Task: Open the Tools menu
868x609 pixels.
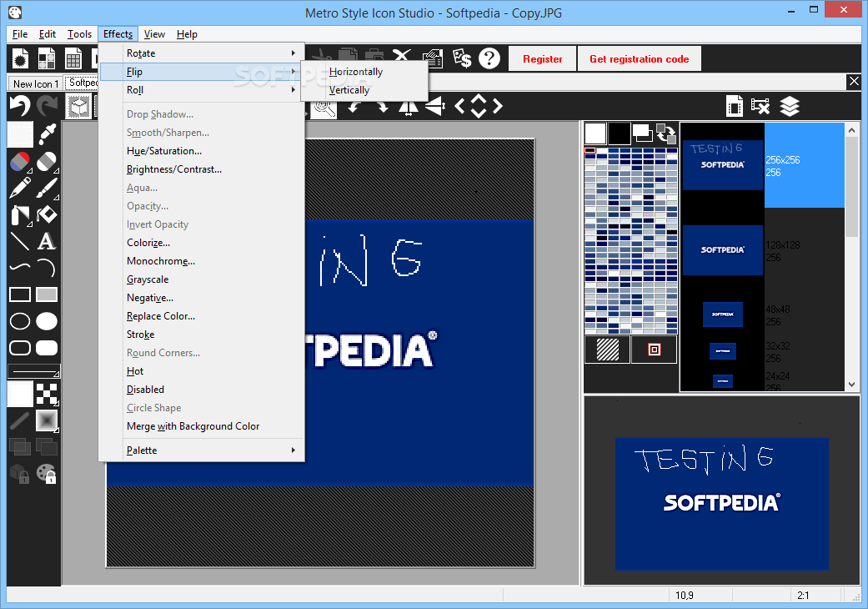Action: tap(79, 33)
